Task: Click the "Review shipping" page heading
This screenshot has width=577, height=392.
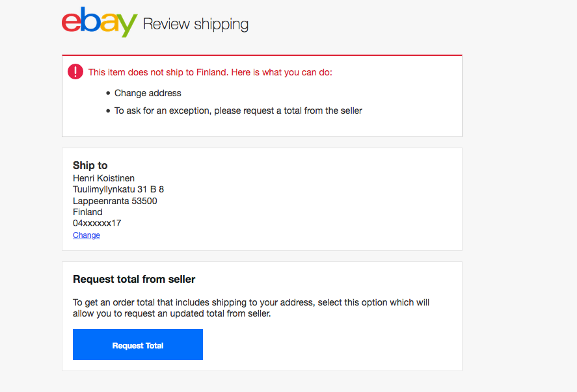Action: click(x=195, y=25)
